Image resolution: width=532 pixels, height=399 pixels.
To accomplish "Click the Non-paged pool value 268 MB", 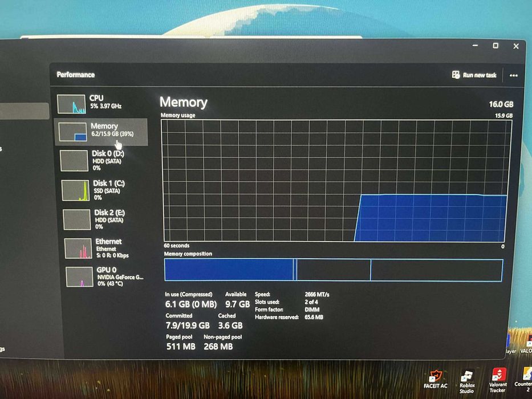I will tap(218, 347).
